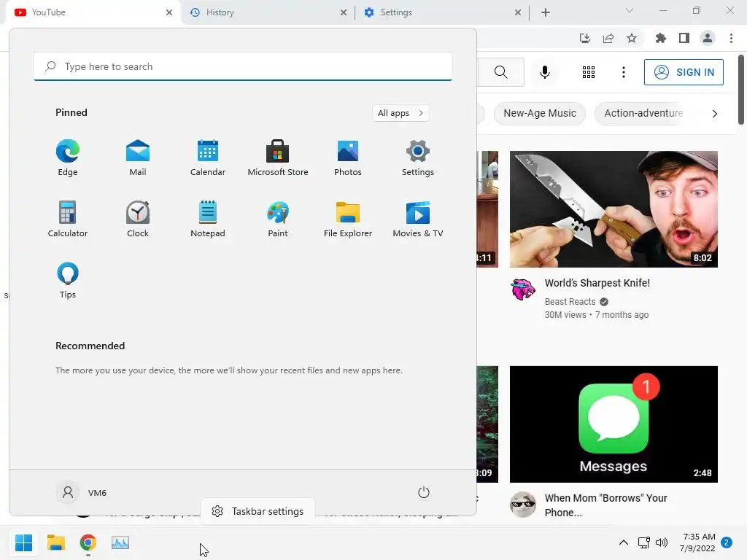Show hidden system tray icons
Viewport: 747px width, 560px height.
[x=623, y=542]
